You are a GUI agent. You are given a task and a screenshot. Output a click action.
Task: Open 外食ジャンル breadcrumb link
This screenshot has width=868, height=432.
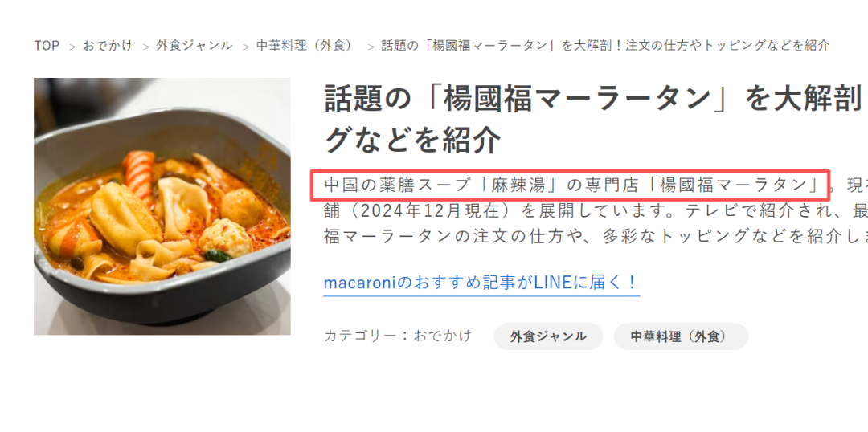coord(194,45)
